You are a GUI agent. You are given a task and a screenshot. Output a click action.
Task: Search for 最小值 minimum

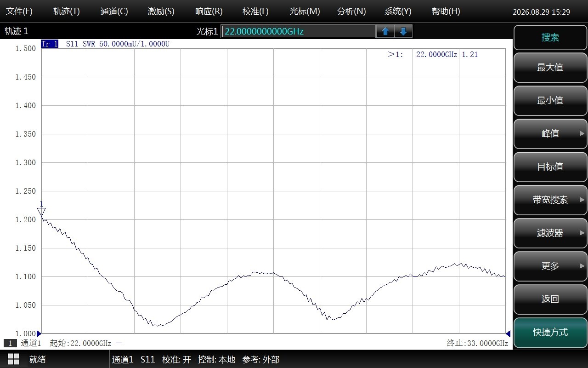tap(550, 100)
